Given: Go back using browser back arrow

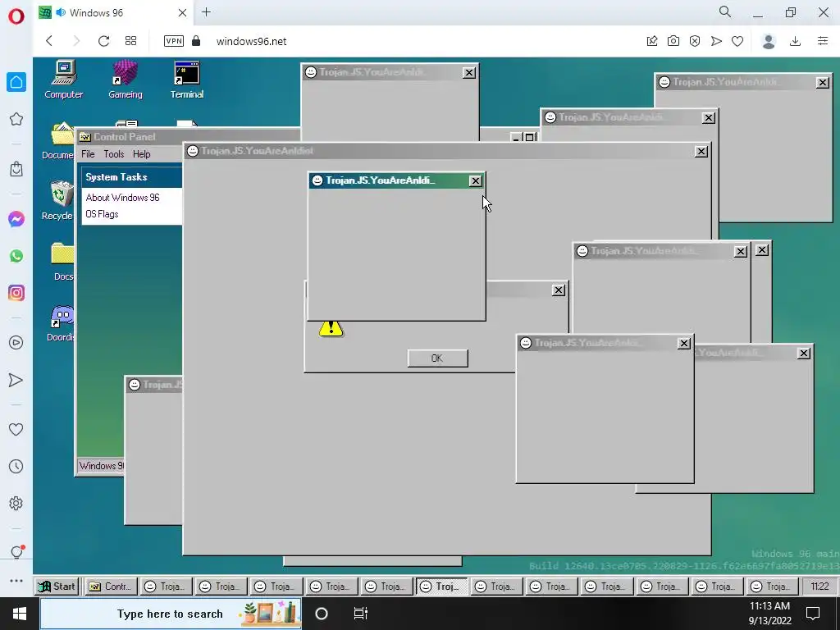Looking at the screenshot, I should tap(49, 41).
